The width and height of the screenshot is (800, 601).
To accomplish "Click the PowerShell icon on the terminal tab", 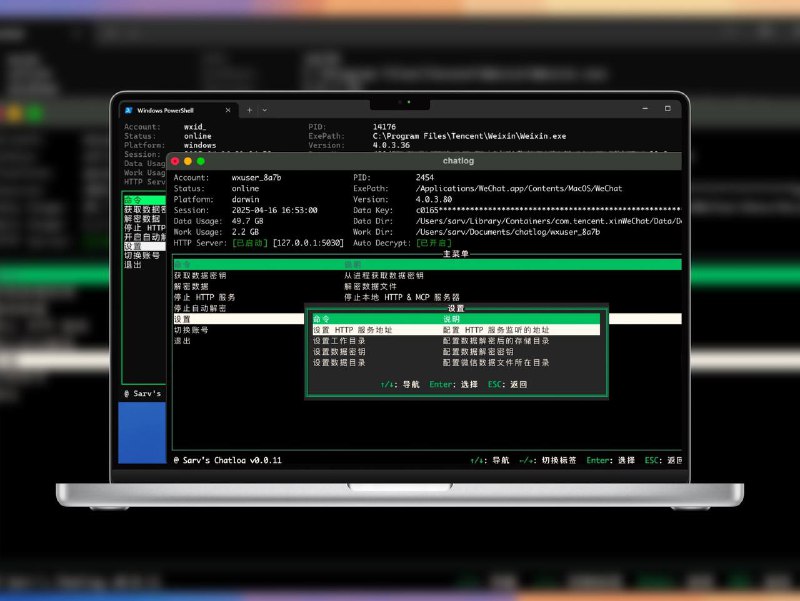I will [x=130, y=110].
